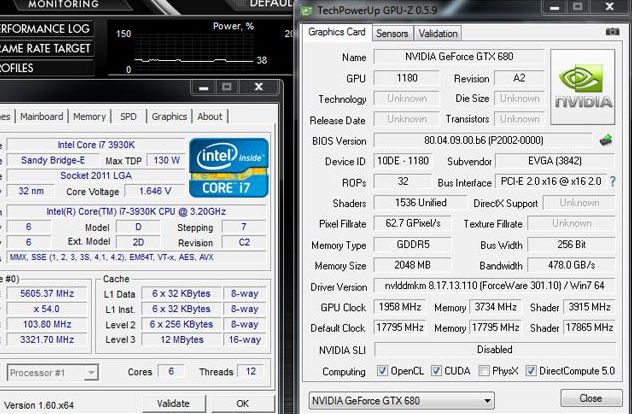Click the GPU-Z title bar application icon
Screen dimensions: 632x414
click(x=307, y=10)
